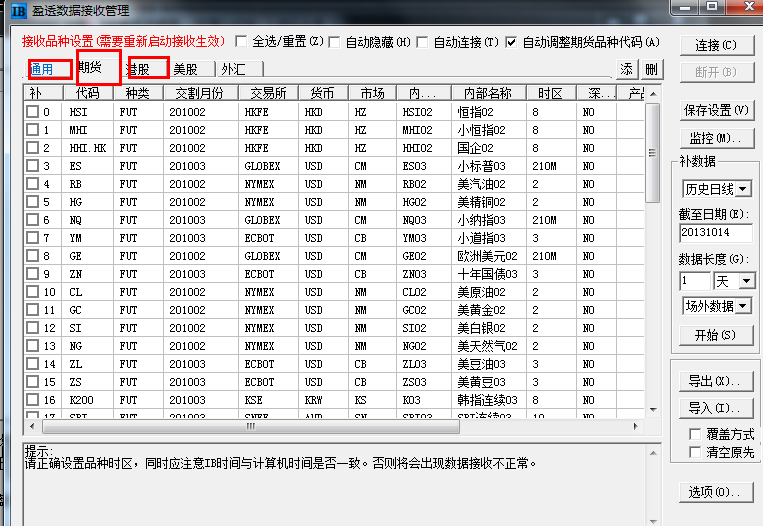Click cell 十年国债03
Viewport: 763px width, 526px height.
click(487, 274)
